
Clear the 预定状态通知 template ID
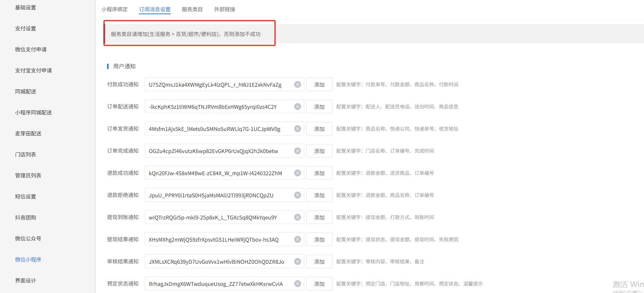[297, 284]
